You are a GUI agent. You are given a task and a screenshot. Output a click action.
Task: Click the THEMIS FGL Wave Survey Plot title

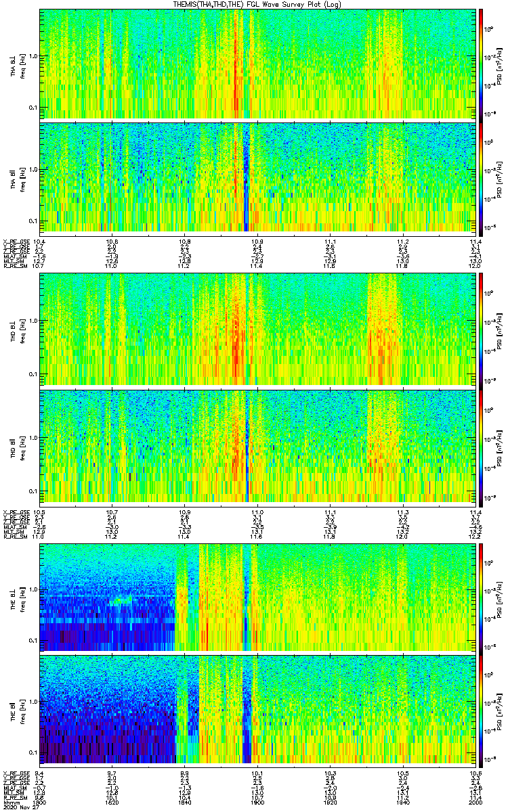tap(257, 4)
